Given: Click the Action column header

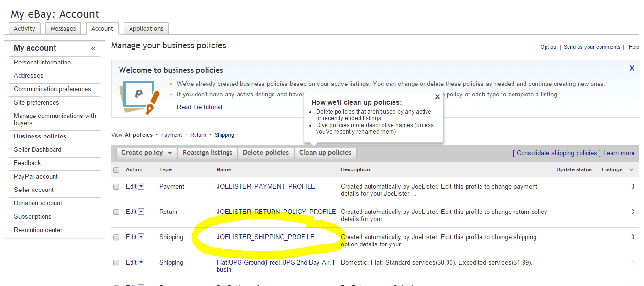Looking at the screenshot, I should pyautogui.click(x=134, y=169).
